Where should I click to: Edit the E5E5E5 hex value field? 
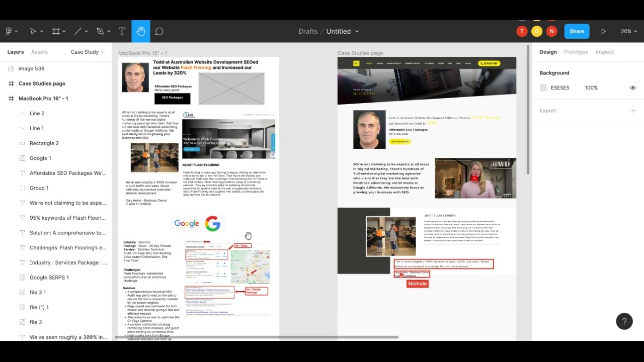coord(560,88)
